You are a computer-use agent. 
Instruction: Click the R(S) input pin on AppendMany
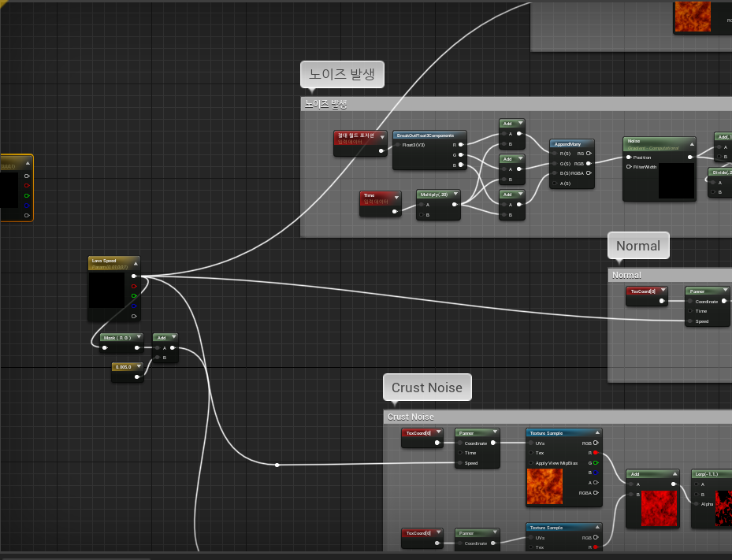[x=555, y=154]
